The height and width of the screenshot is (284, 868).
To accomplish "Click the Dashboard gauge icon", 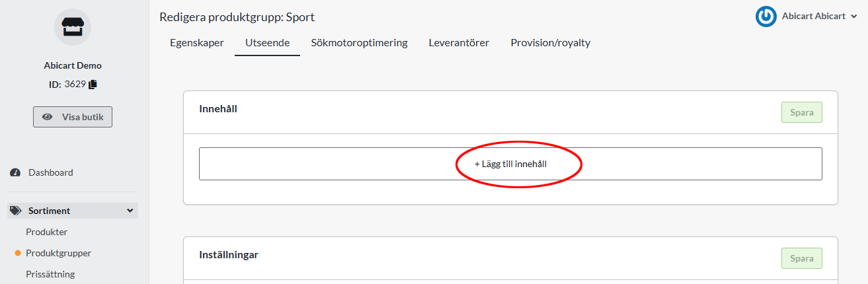I will click(x=15, y=172).
